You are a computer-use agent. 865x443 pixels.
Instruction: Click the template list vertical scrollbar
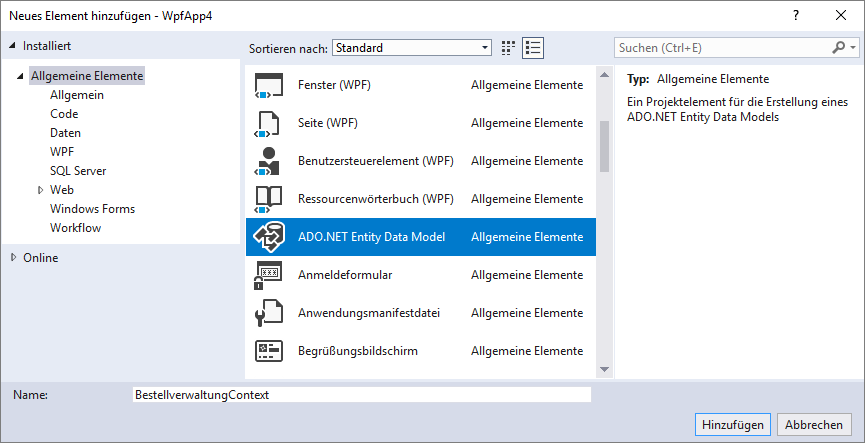[604, 146]
